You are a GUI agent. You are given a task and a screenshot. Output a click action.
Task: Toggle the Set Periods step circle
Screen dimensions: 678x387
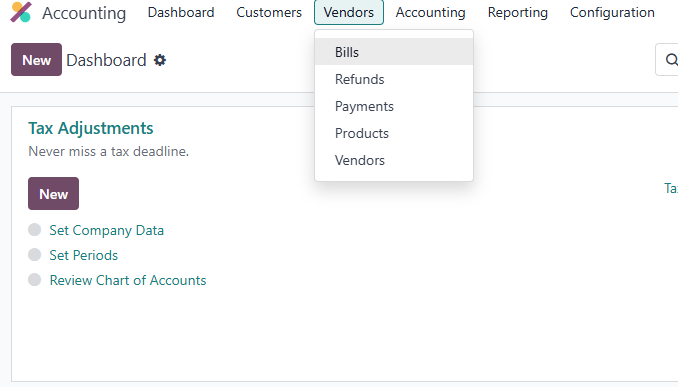point(35,255)
